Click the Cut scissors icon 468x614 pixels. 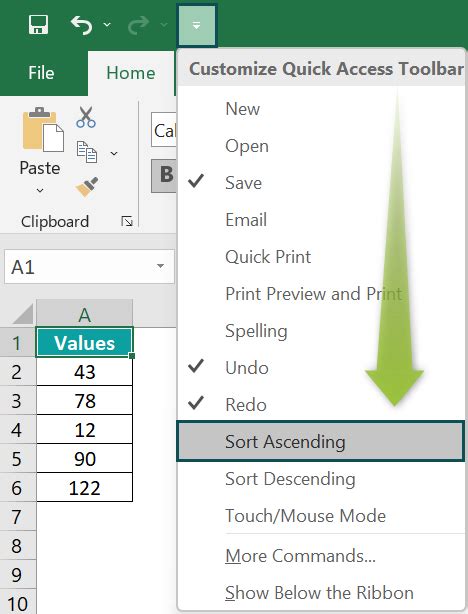[x=86, y=117]
